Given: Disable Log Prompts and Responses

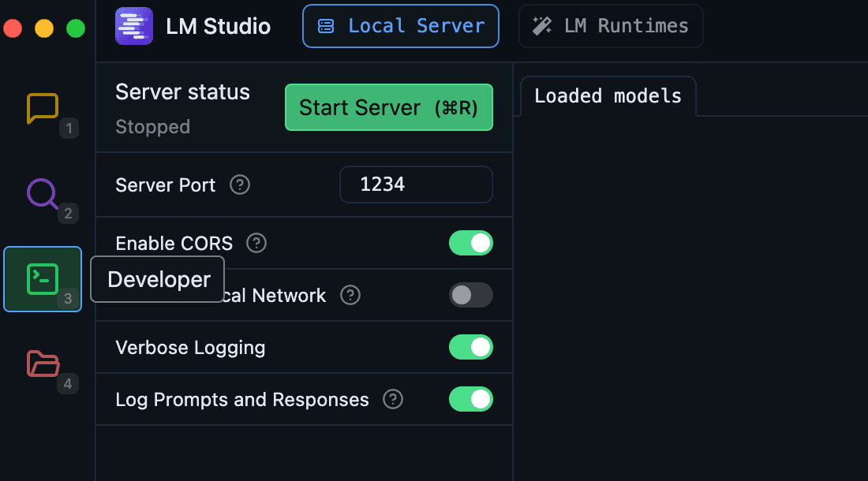Looking at the screenshot, I should click(470, 399).
